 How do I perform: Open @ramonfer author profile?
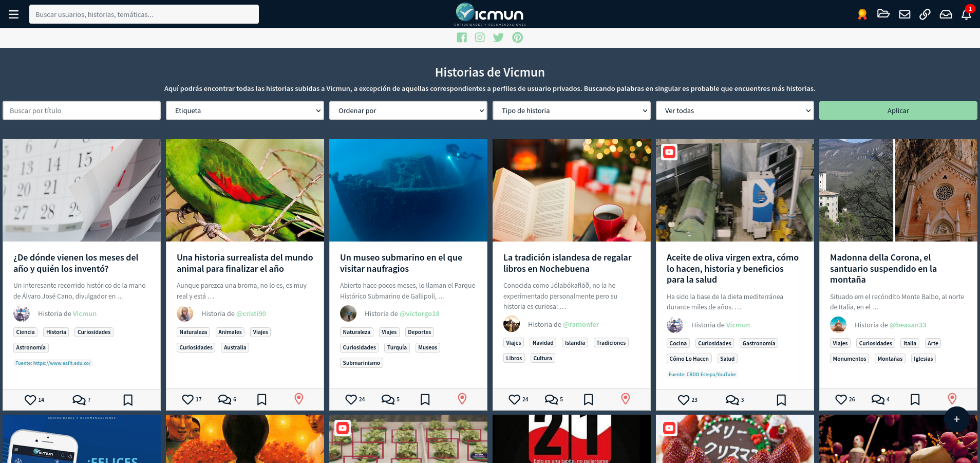[581, 324]
